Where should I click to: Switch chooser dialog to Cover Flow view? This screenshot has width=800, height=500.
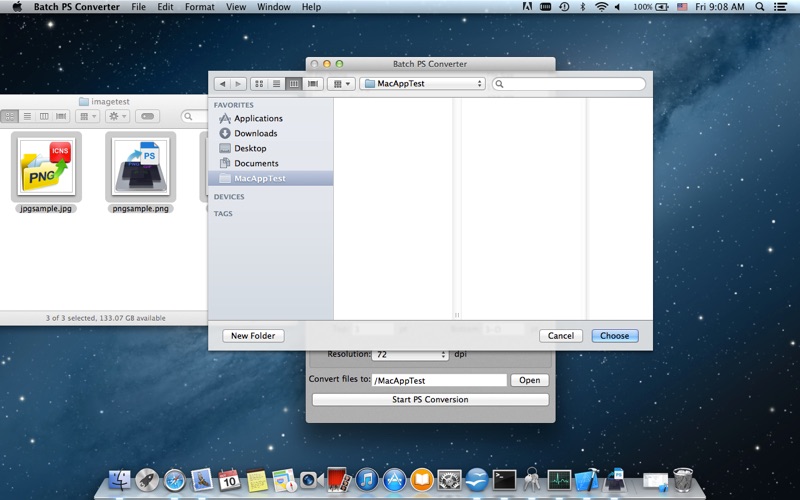(313, 84)
